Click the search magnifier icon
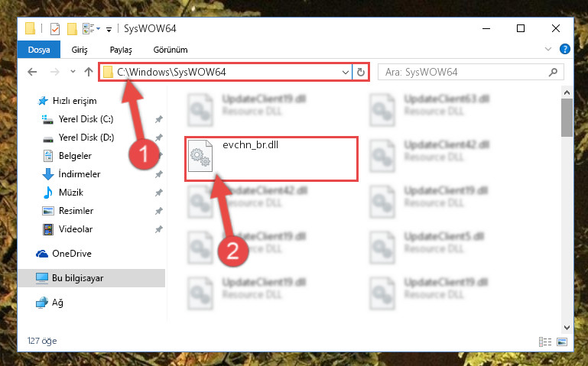This screenshot has width=588, height=366. (x=553, y=72)
